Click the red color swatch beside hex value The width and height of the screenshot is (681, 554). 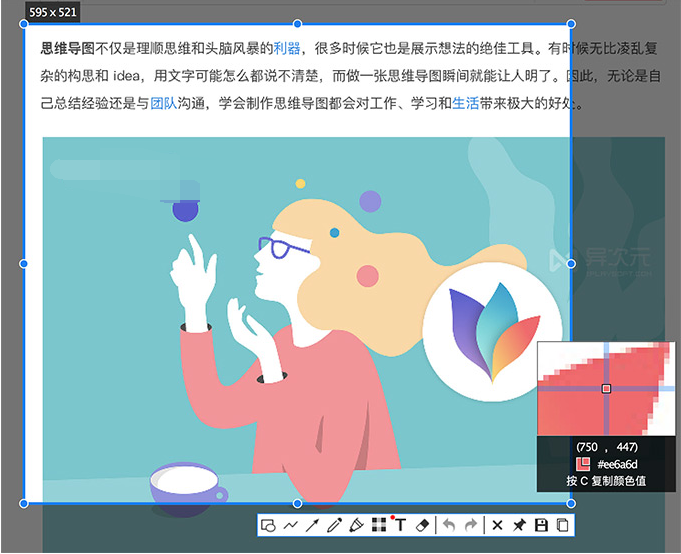click(x=583, y=464)
